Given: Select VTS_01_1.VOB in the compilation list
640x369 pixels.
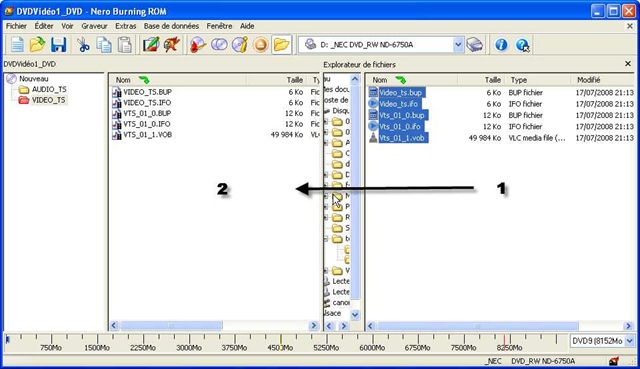Looking at the screenshot, I should (147, 134).
